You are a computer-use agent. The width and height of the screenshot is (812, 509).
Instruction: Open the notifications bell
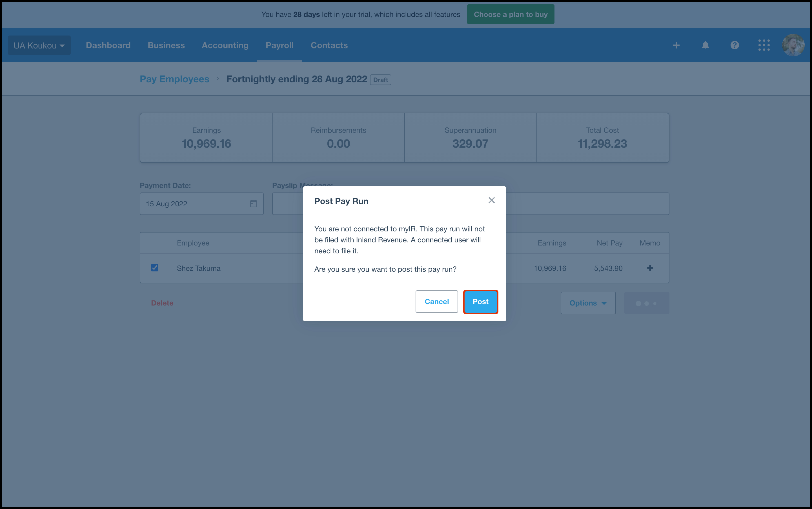point(705,45)
